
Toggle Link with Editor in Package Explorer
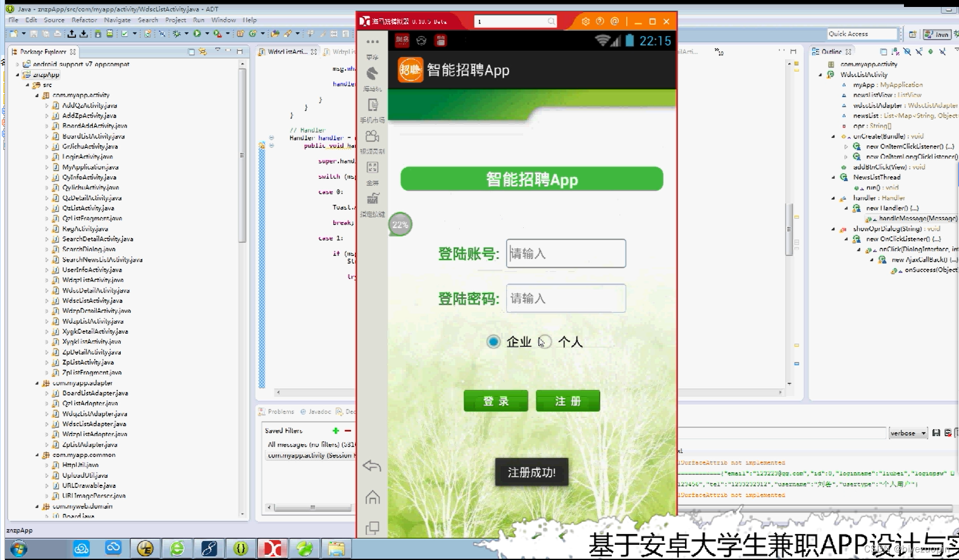pyautogui.click(x=203, y=51)
